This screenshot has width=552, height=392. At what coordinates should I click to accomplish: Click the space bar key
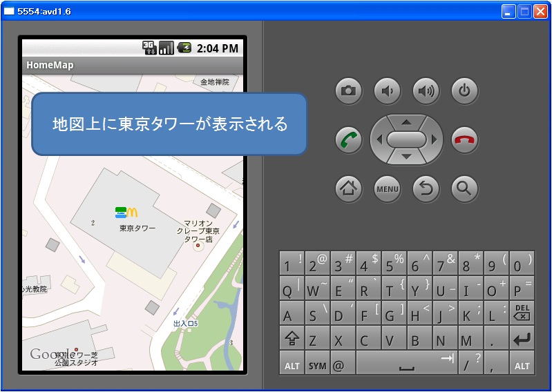[407, 362]
